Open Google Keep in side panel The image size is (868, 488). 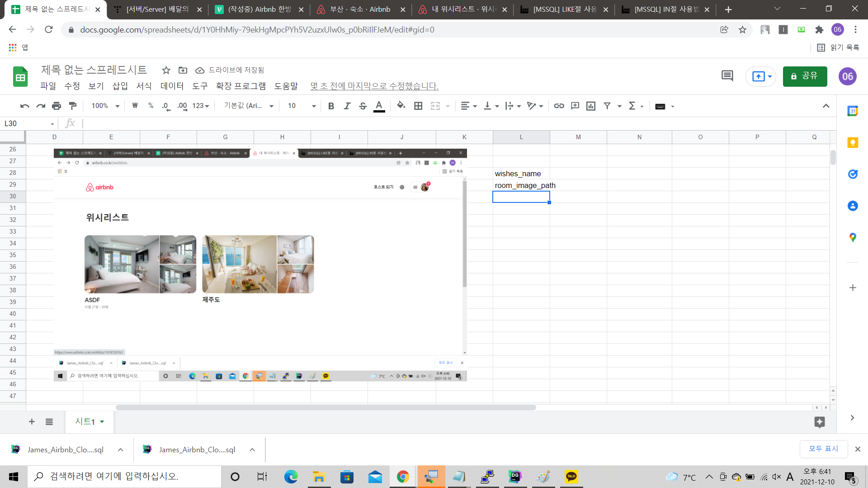pyautogui.click(x=853, y=143)
